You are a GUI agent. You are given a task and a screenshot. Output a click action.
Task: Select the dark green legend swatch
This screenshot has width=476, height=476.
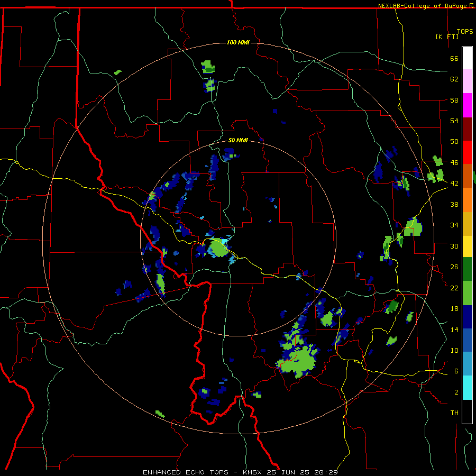(x=467, y=269)
